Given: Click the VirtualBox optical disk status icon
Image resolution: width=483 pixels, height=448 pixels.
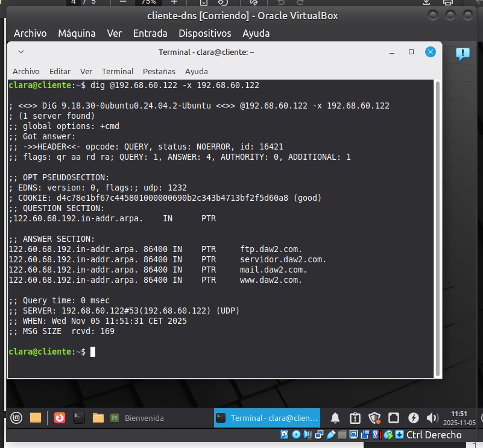Looking at the screenshot, I should (296, 435).
